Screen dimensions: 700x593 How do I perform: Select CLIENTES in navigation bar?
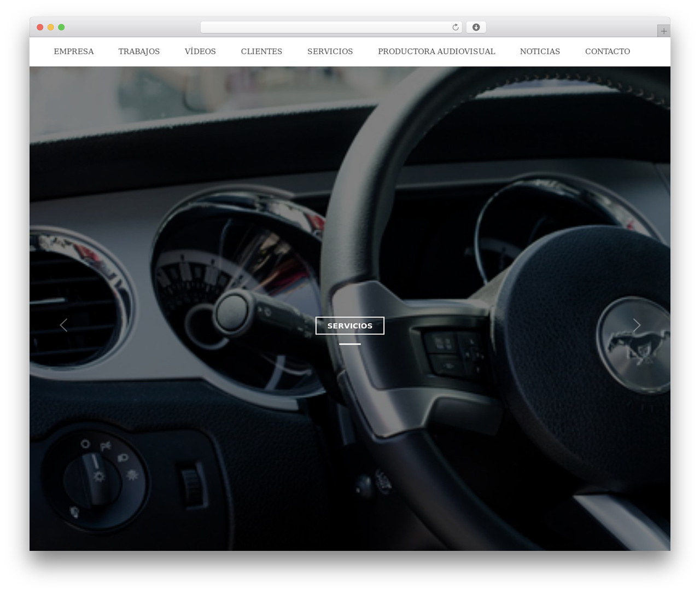coord(261,51)
